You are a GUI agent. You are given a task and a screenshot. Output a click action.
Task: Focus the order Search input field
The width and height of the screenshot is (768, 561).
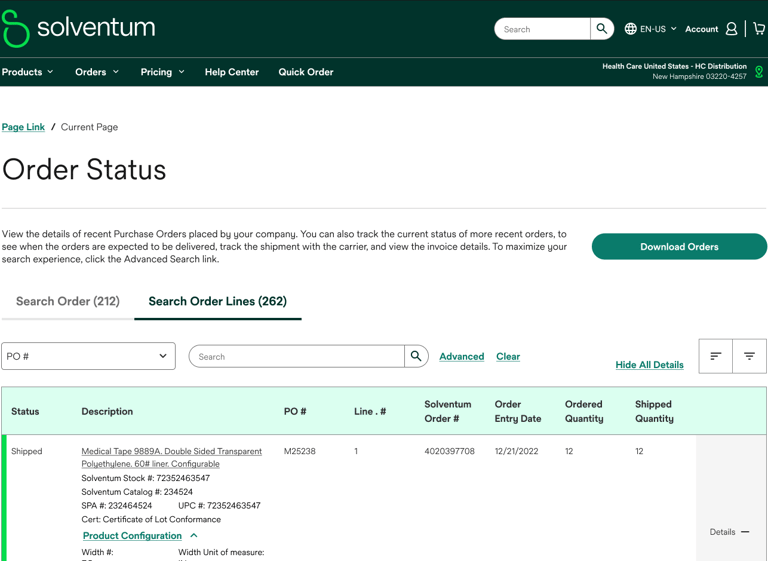[297, 356]
